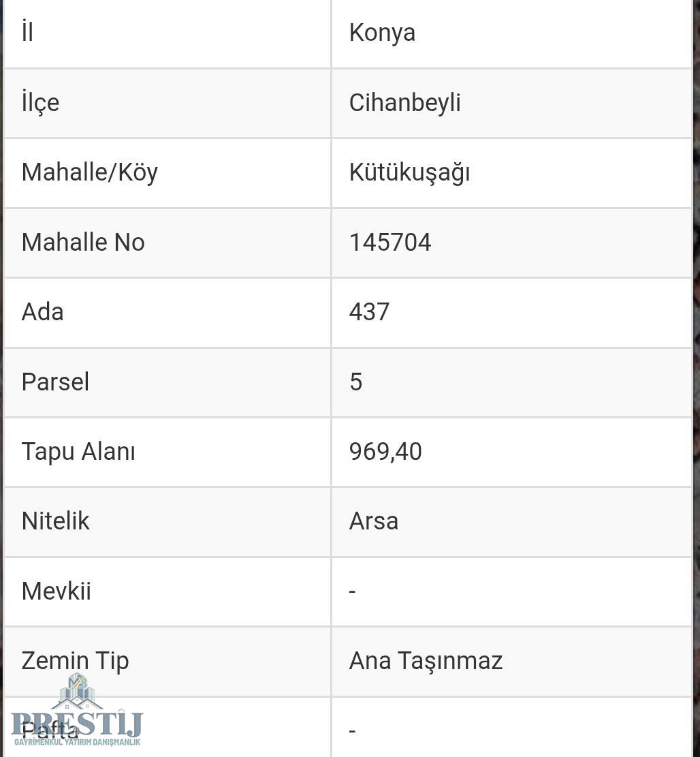Select the Cihanbeyli district value
This screenshot has height=757, width=700.
404,103
